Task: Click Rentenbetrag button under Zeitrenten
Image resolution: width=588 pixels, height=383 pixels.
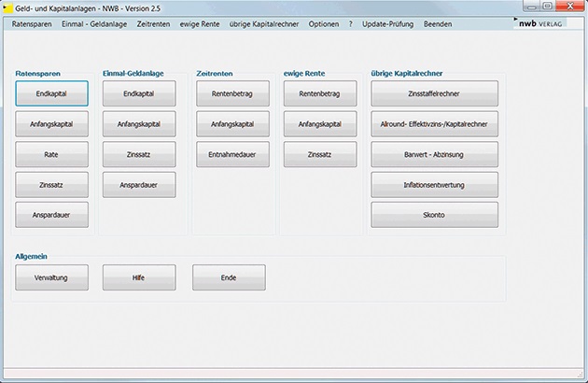Action: point(232,93)
